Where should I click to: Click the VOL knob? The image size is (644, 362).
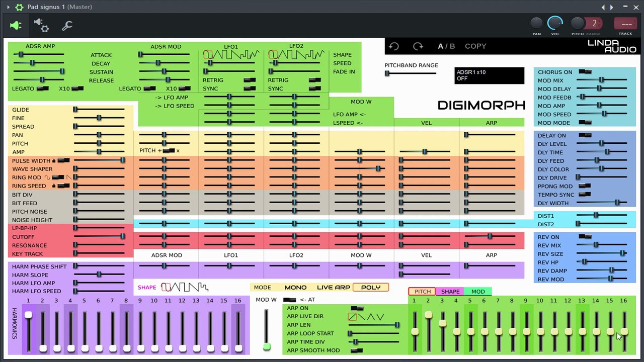555,23
